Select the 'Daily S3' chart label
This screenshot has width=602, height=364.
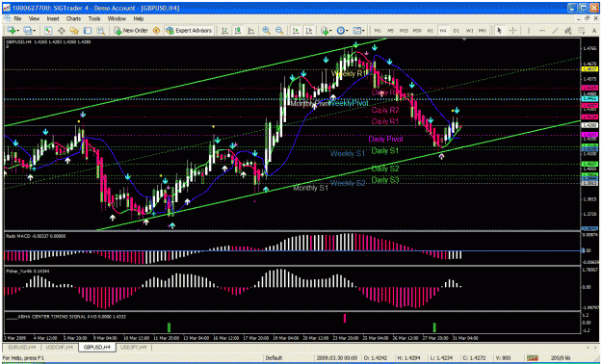tap(385, 180)
